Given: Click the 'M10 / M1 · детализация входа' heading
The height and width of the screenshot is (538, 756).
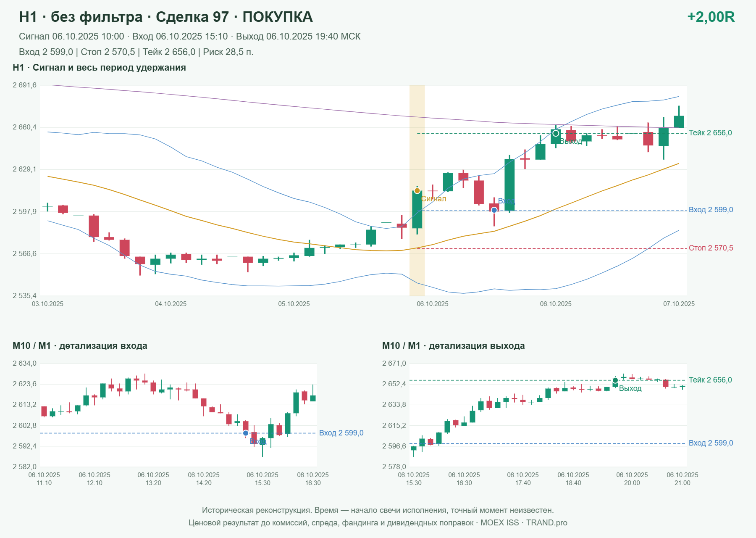Looking at the screenshot, I should [x=80, y=346].
